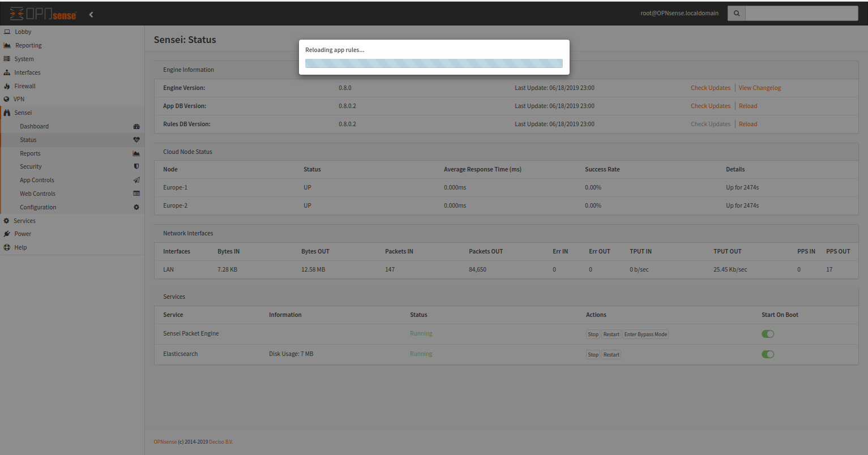Select the shield icon beside Security
Viewport: 868px width, 455px height.
(x=136, y=166)
